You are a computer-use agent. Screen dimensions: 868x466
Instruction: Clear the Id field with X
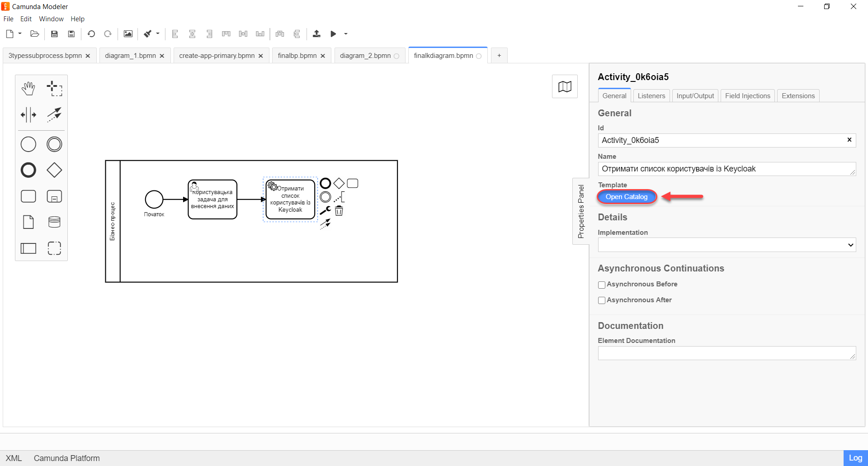coord(849,140)
